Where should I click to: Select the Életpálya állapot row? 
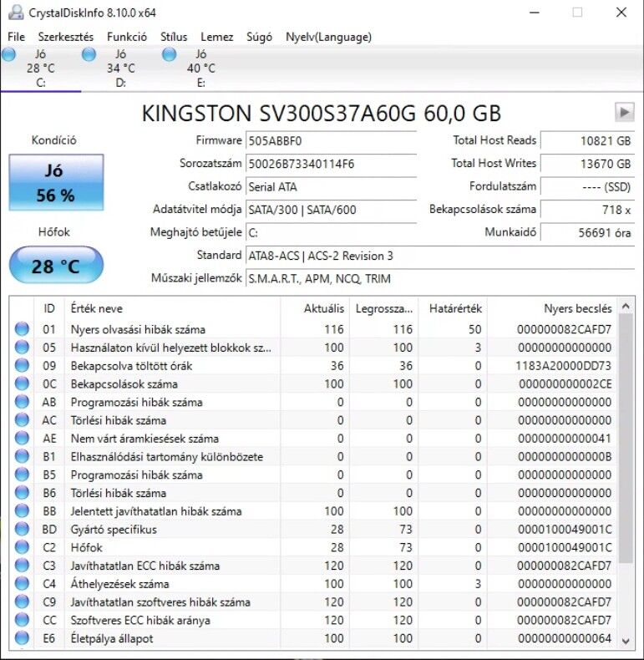[313, 638]
